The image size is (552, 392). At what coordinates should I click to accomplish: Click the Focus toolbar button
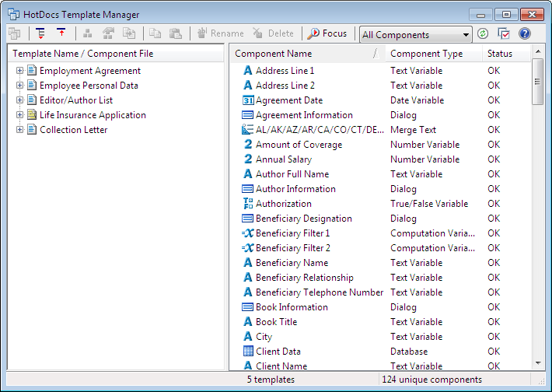tap(327, 33)
